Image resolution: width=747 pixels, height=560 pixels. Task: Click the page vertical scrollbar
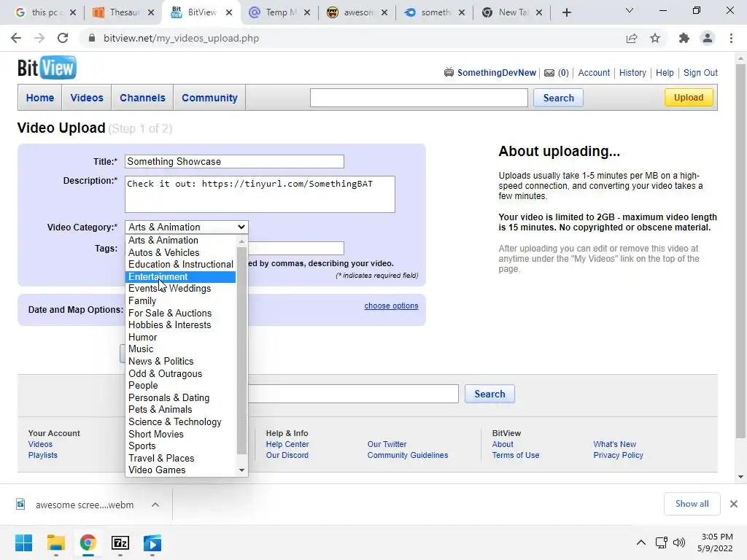740,252
